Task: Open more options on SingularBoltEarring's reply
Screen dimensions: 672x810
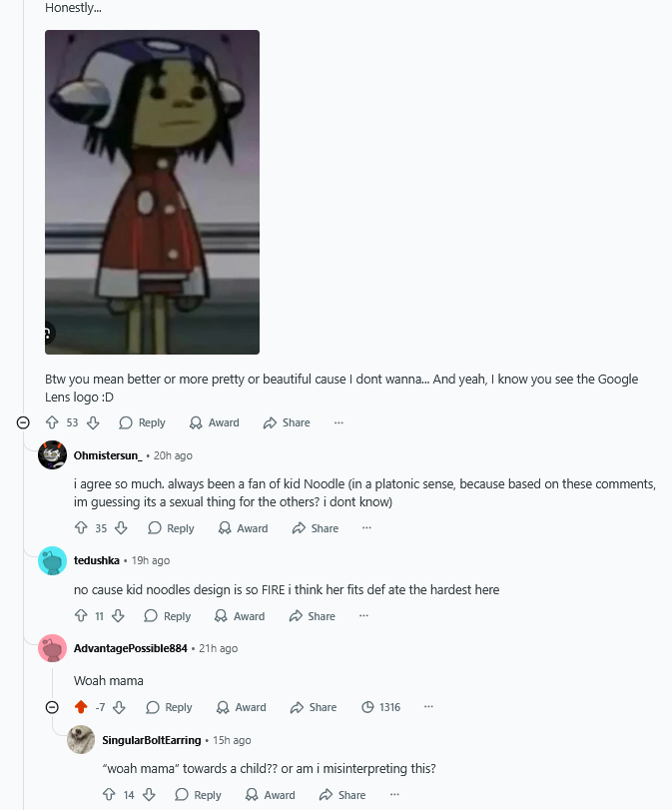Action: [x=394, y=794]
